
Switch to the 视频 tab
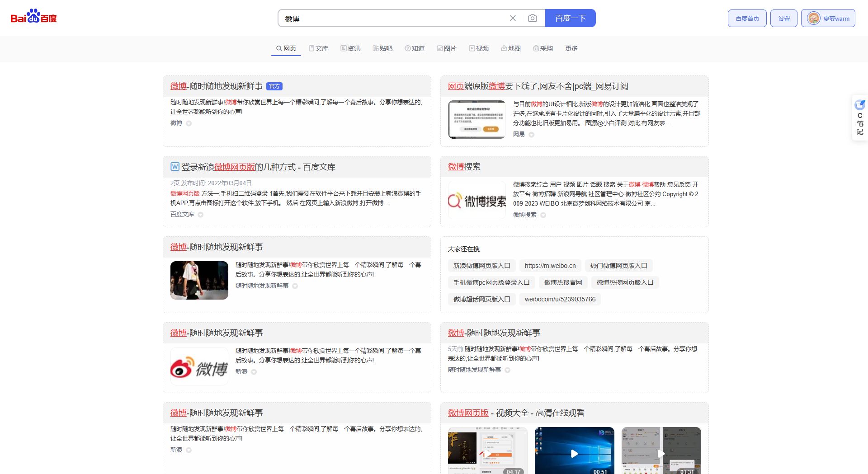tap(479, 48)
